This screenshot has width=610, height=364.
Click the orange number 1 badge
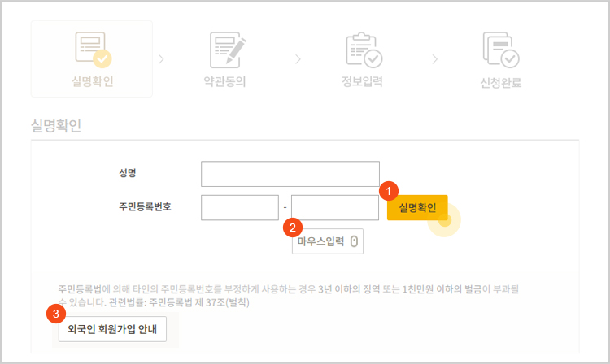390,190
